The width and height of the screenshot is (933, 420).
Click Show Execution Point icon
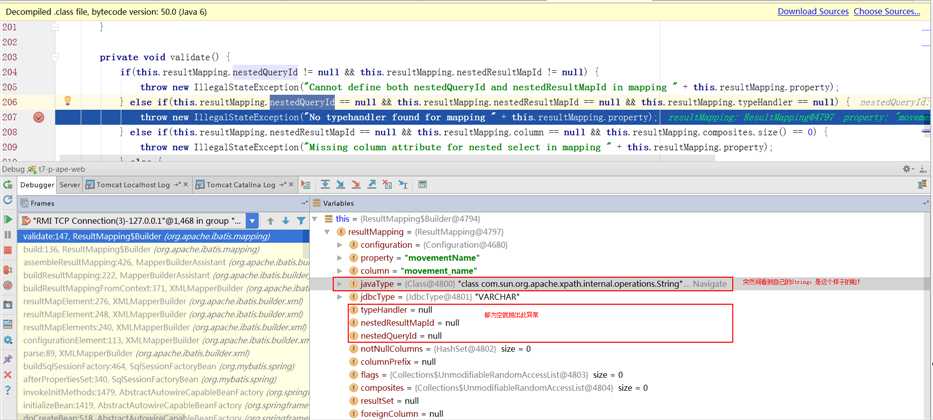[306, 185]
